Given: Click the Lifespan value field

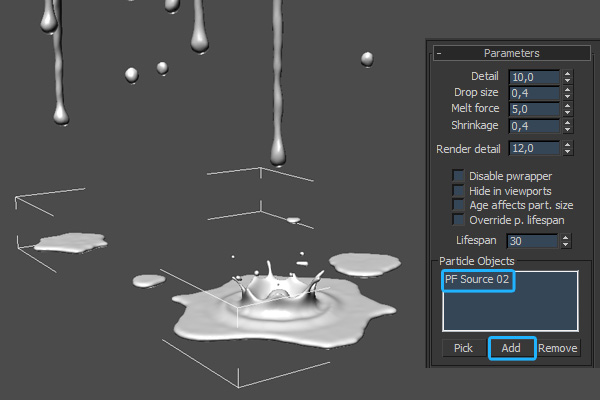Looking at the screenshot, I should [532, 241].
